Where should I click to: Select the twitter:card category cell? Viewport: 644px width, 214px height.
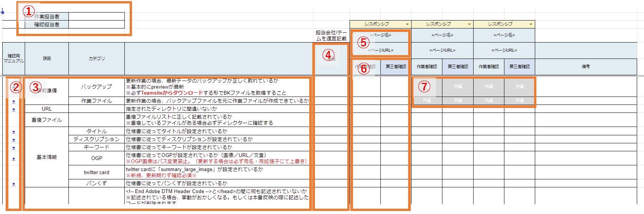click(97, 172)
